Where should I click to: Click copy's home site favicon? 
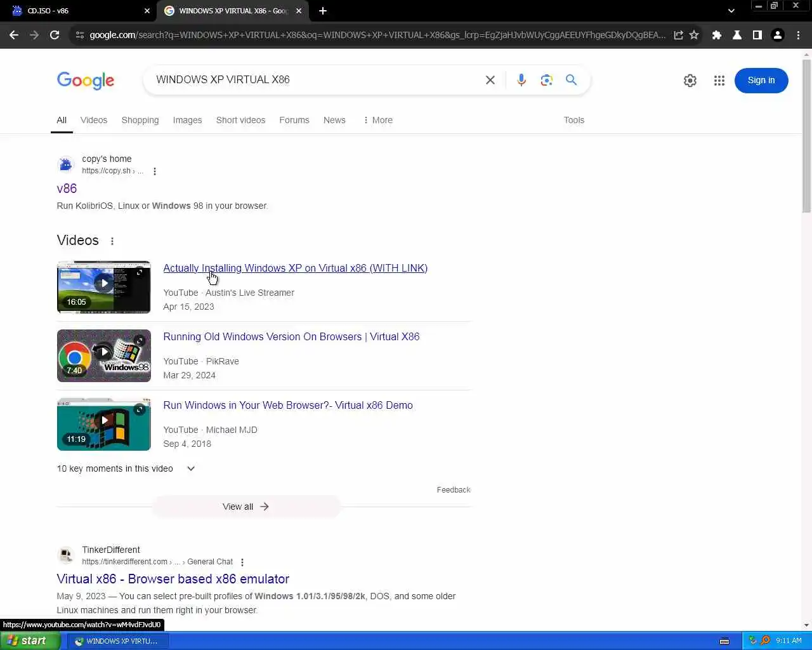point(65,164)
